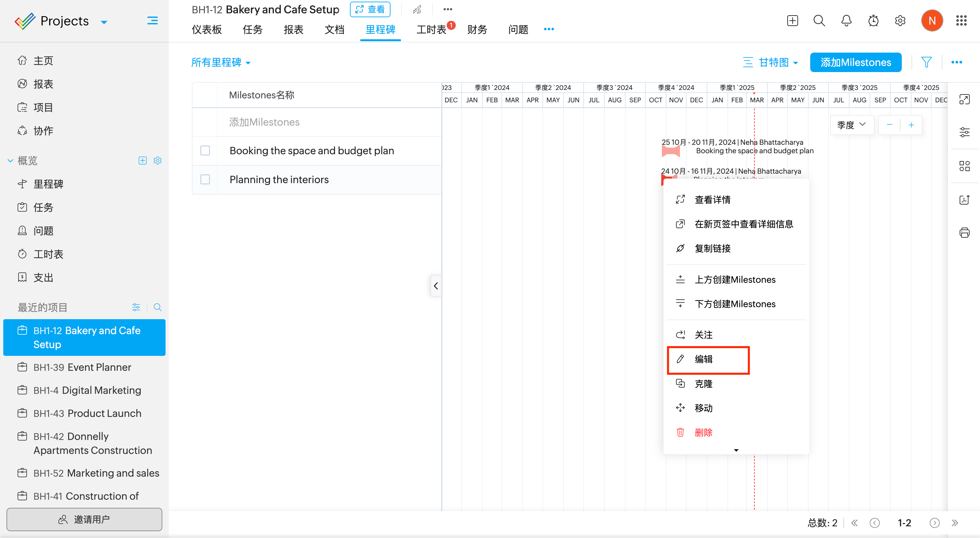
Task: Click the 邀请用户 button
Action: (84, 519)
